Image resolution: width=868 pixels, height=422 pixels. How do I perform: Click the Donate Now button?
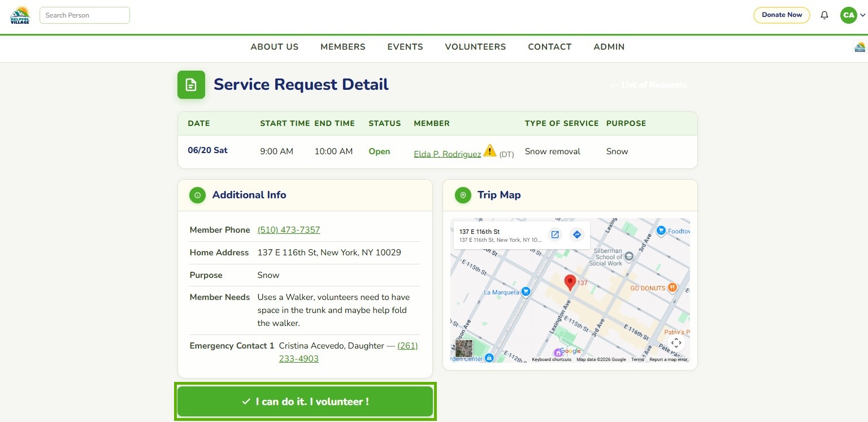pyautogui.click(x=782, y=15)
